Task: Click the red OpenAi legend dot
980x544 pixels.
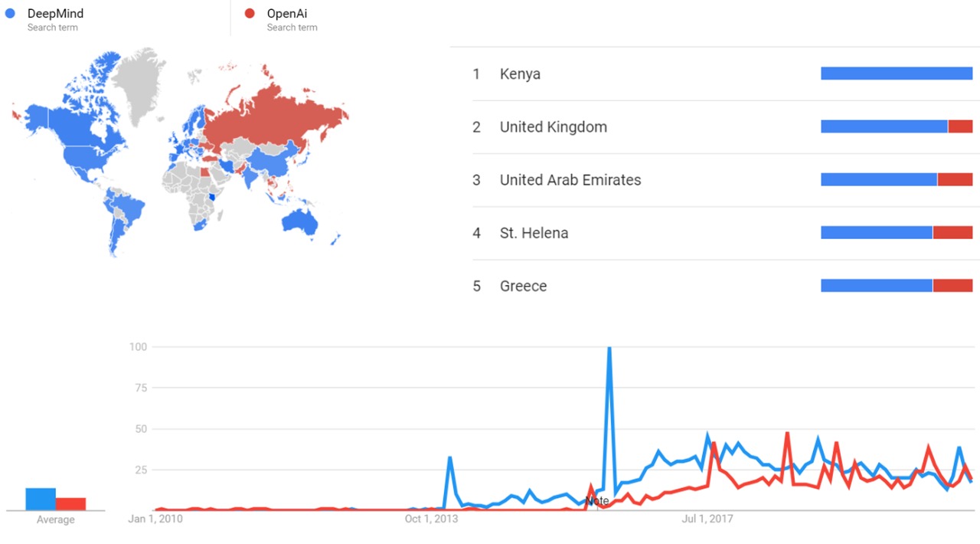Action: [x=250, y=14]
